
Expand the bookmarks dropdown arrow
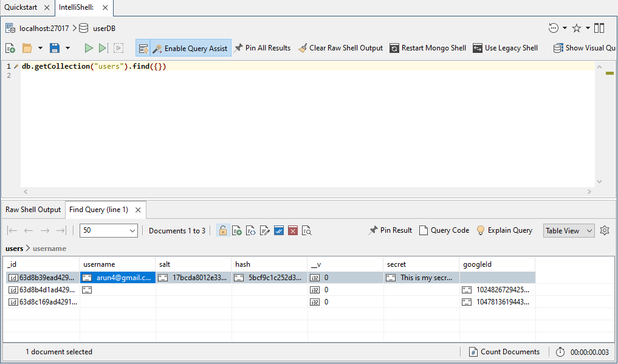pyautogui.click(x=588, y=28)
